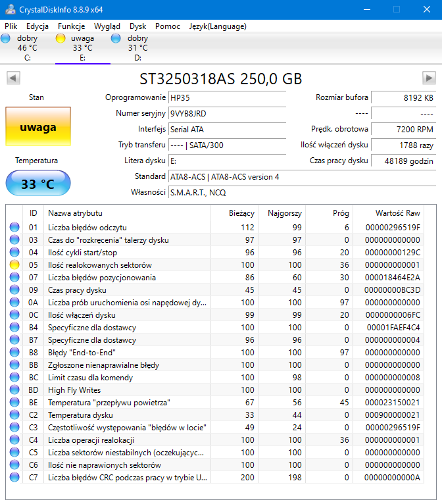This screenshot has width=442, height=504.
Task: Click blue status dot for attribute C2
Action: coord(14,415)
